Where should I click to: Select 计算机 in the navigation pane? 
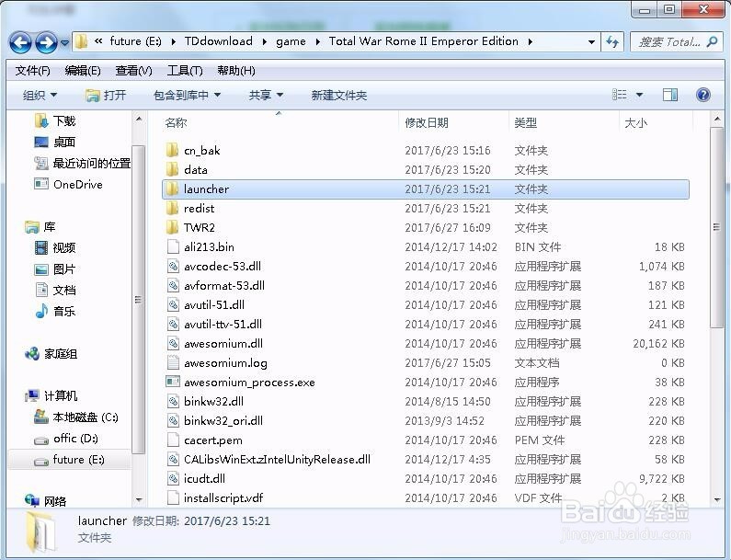(x=51, y=396)
